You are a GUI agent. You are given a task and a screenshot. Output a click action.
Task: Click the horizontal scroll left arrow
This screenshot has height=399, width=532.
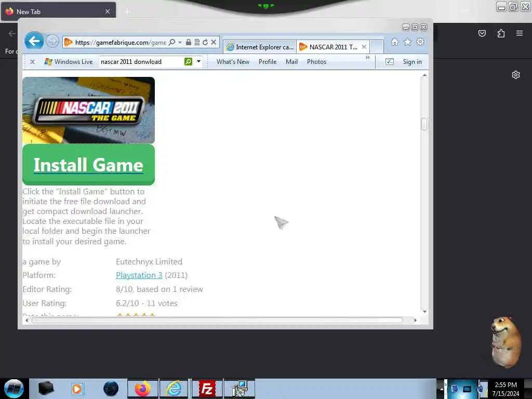(x=27, y=320)
